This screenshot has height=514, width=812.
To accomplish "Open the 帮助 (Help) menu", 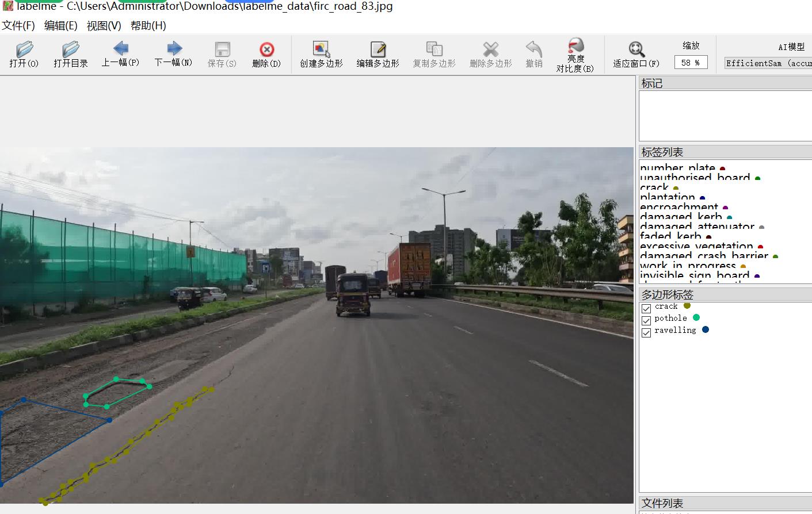I will [x=148, y=25].
